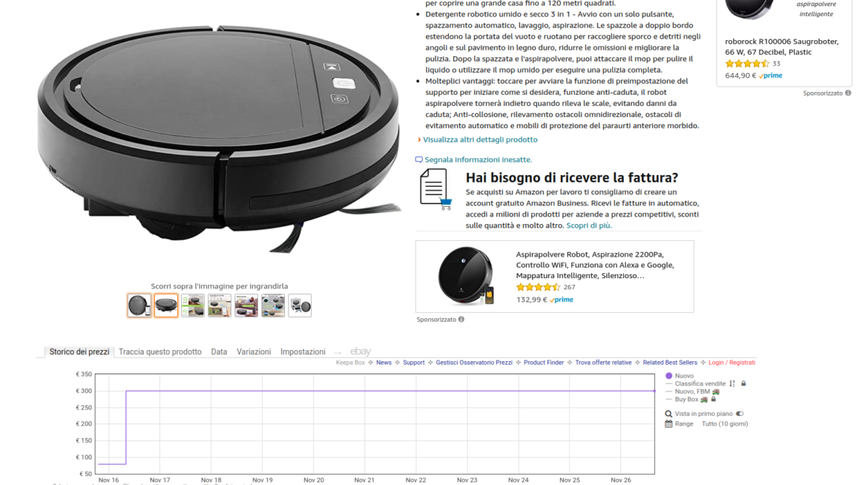Switch to the Data tab

[x=219, y=352]
